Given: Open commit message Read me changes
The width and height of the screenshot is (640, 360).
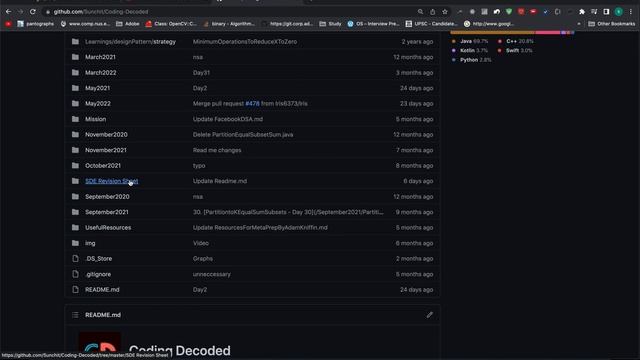Looking at the screenshot, I should tap(217, 150).
